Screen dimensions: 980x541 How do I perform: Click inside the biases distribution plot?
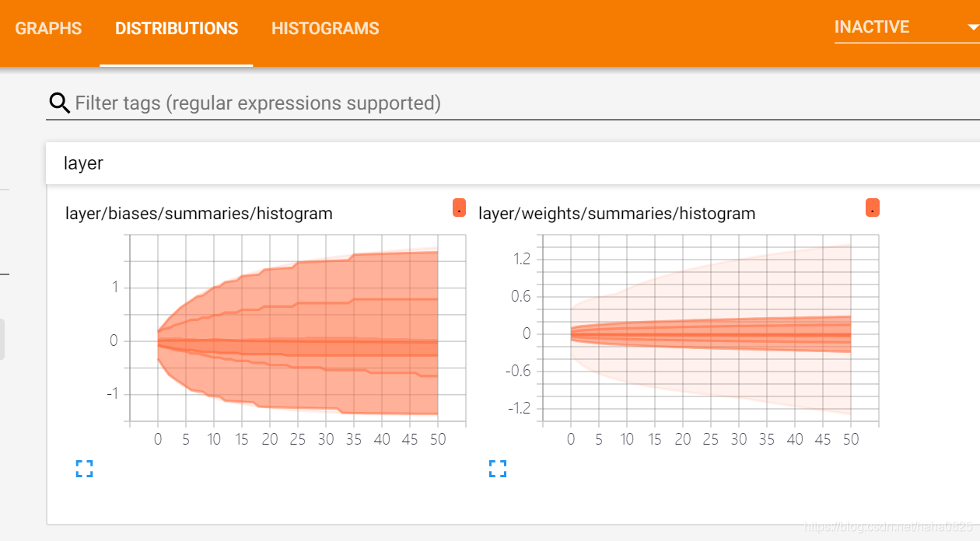[x=298, y=328]
